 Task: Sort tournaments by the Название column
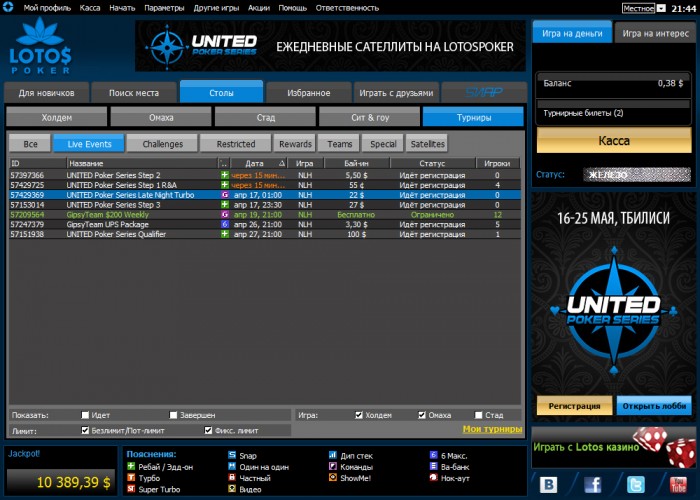point(142,163)
